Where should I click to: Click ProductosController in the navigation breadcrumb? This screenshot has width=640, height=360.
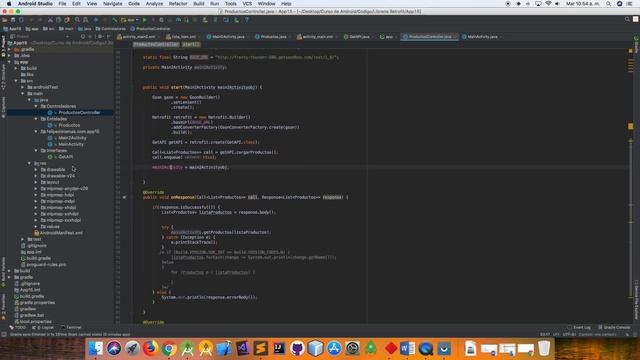pyautogui.click(x=150, y=29)
